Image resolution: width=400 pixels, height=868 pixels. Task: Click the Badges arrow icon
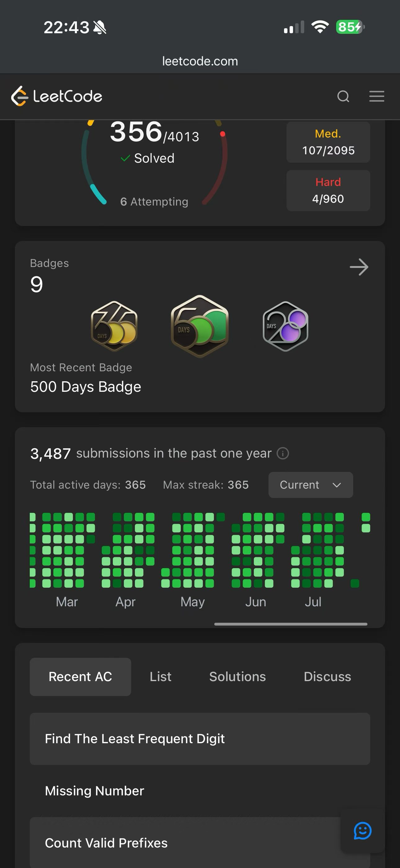point(359,267)
